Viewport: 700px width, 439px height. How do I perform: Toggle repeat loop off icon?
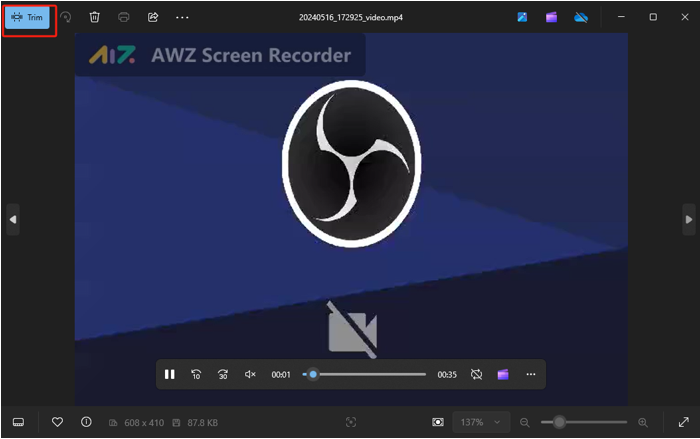pos(476,374)
